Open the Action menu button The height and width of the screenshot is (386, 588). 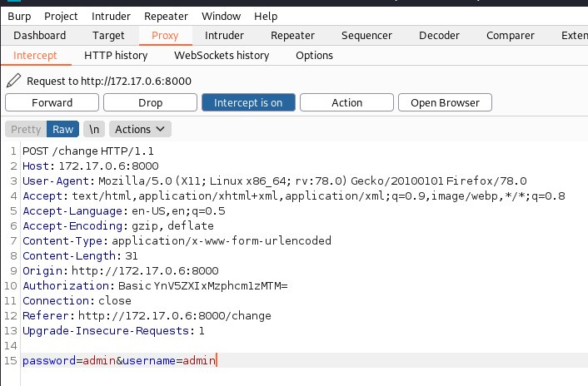(x=346, y=102)
